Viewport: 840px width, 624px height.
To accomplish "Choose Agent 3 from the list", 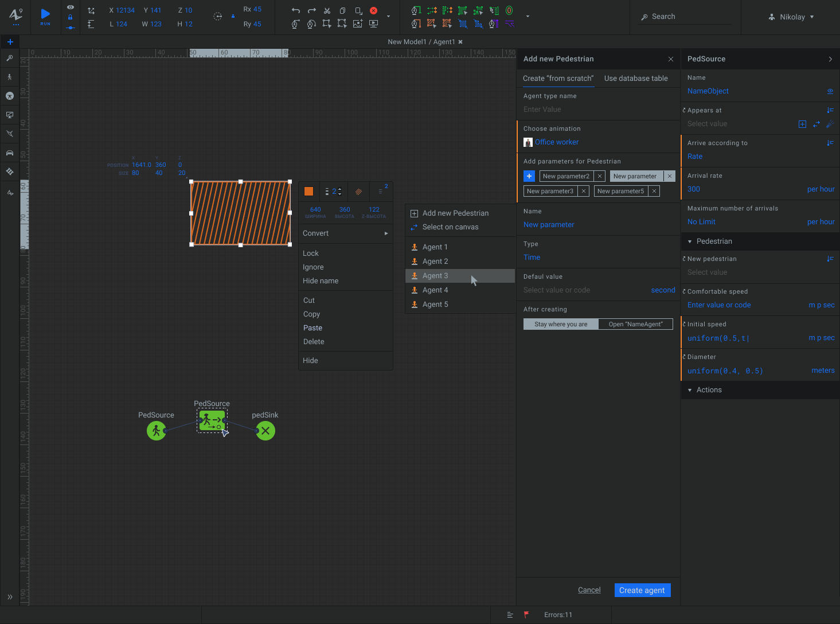I will click(460, 276).
